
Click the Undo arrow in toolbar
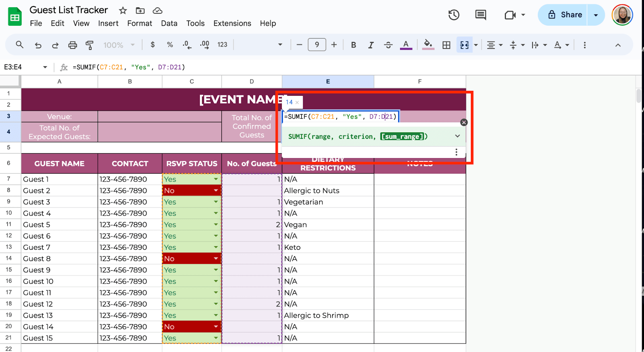(x=38, y=45)
